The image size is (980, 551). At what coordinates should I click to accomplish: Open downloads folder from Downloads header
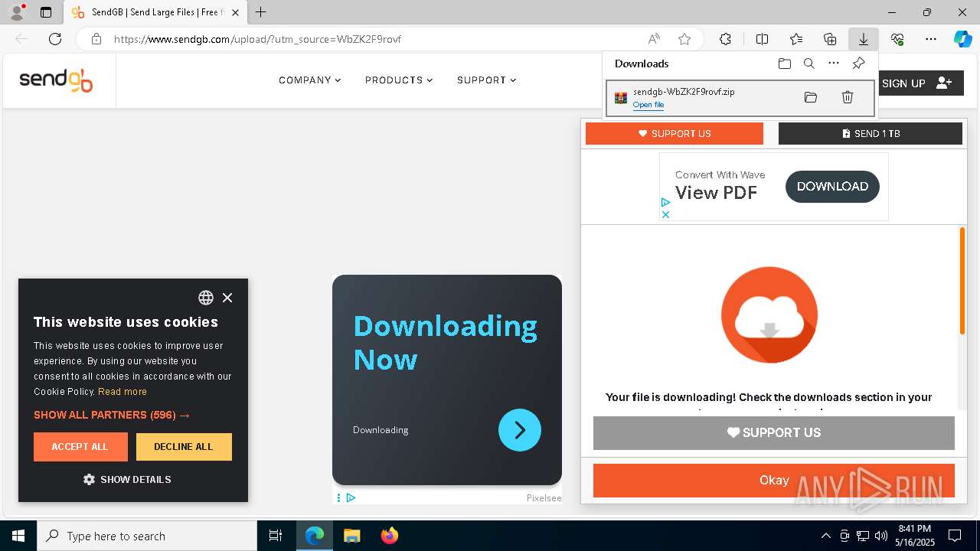pos(785,64)
